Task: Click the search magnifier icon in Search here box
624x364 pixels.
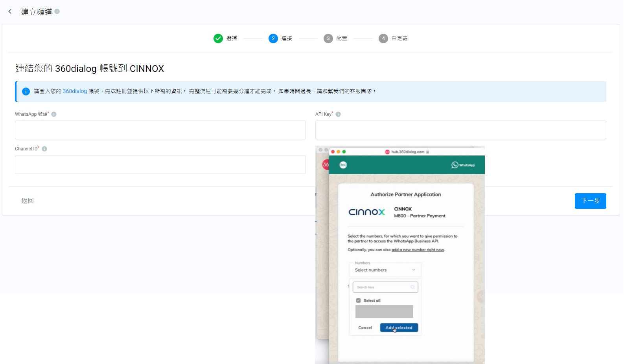Action: [x=412, y=287]
